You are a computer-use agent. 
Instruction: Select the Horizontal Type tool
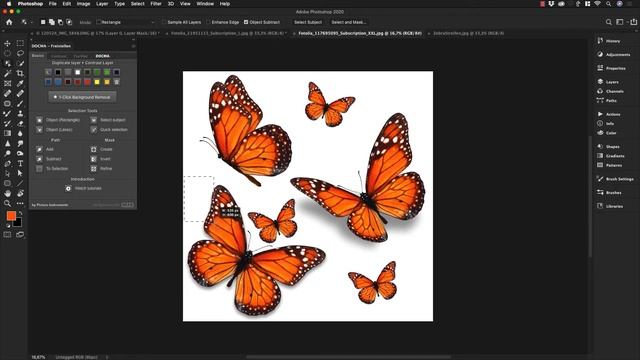[20, 163]
